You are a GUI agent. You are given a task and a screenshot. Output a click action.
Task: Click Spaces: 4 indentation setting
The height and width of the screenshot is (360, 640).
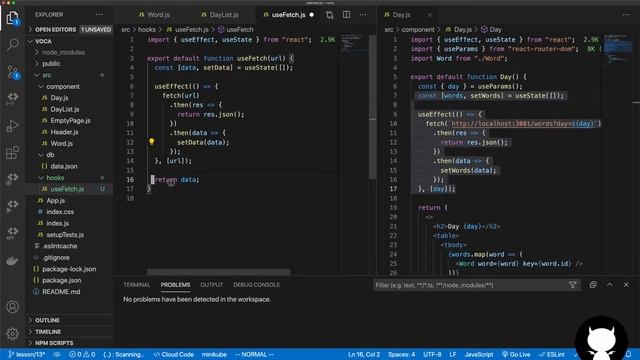coord(402,354)
